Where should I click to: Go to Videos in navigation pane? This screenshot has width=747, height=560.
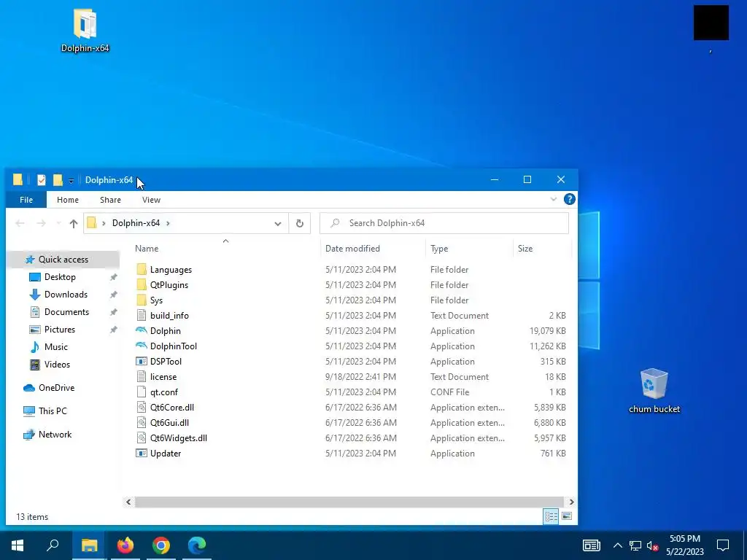[57, 365]
